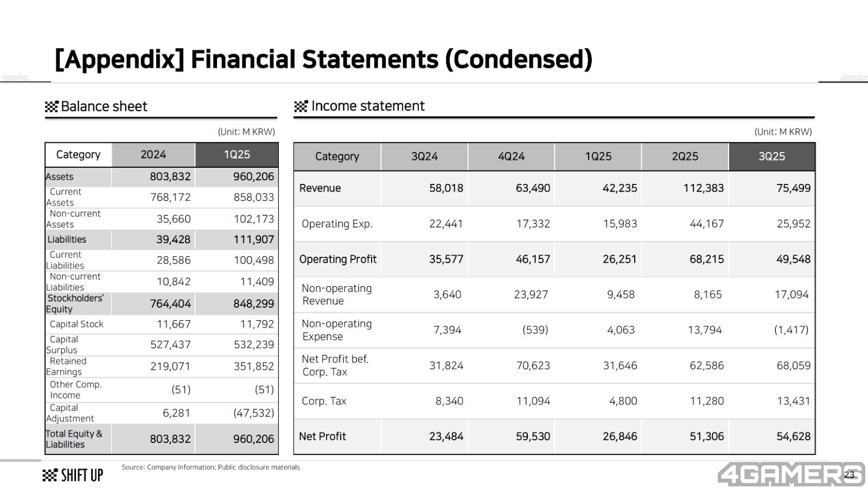Click the Revenue row label
The image size is (868, 488).
click(x=320, y=188)
